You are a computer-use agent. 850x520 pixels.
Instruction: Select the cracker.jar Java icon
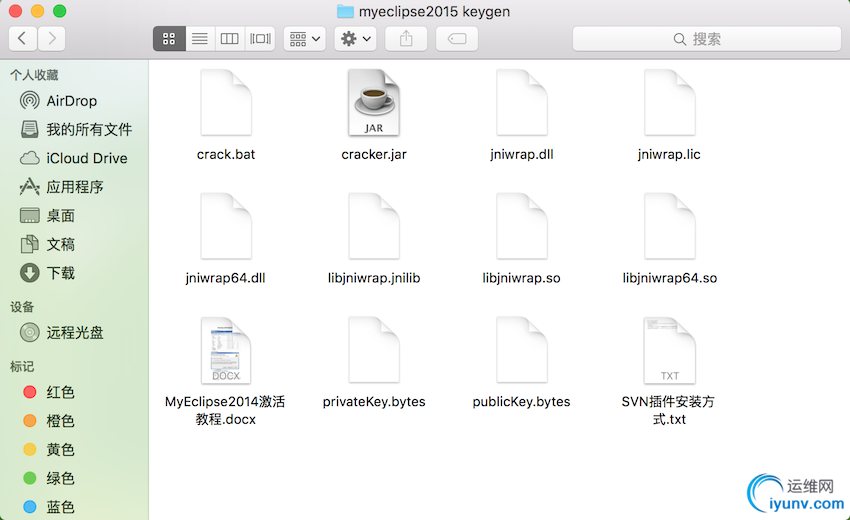coord(374,102)
